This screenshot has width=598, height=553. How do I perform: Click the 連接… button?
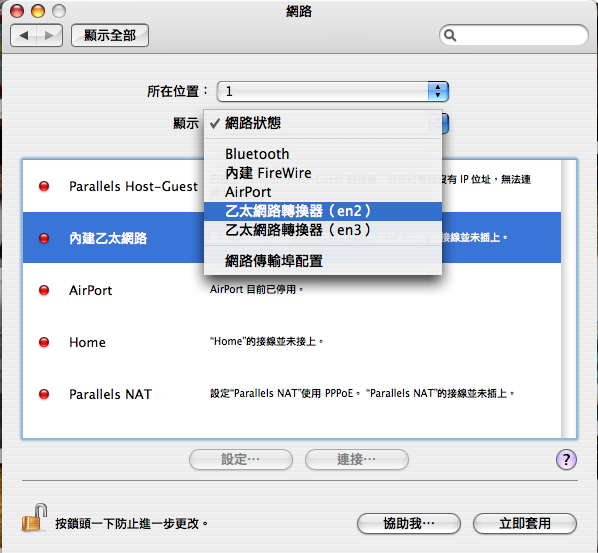click(x=357, y=459)
